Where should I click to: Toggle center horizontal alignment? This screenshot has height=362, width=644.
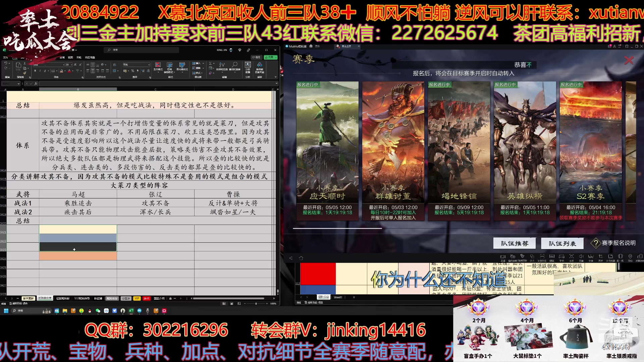pos(93,71)
